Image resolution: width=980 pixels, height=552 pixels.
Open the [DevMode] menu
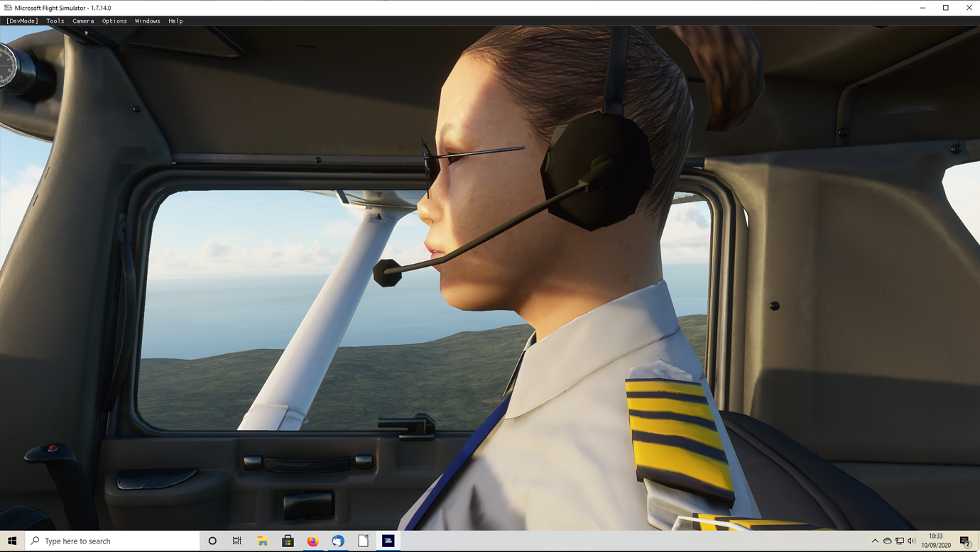click(21, 21)
